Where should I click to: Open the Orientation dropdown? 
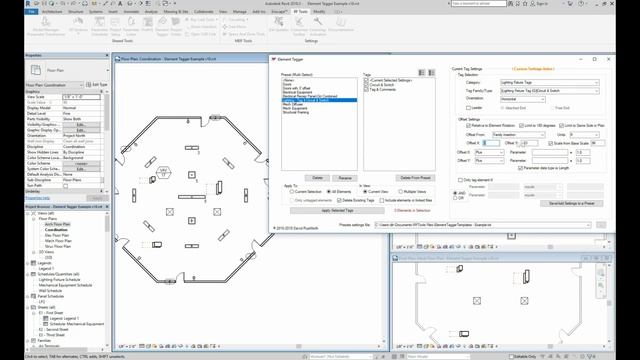(522, 99)
